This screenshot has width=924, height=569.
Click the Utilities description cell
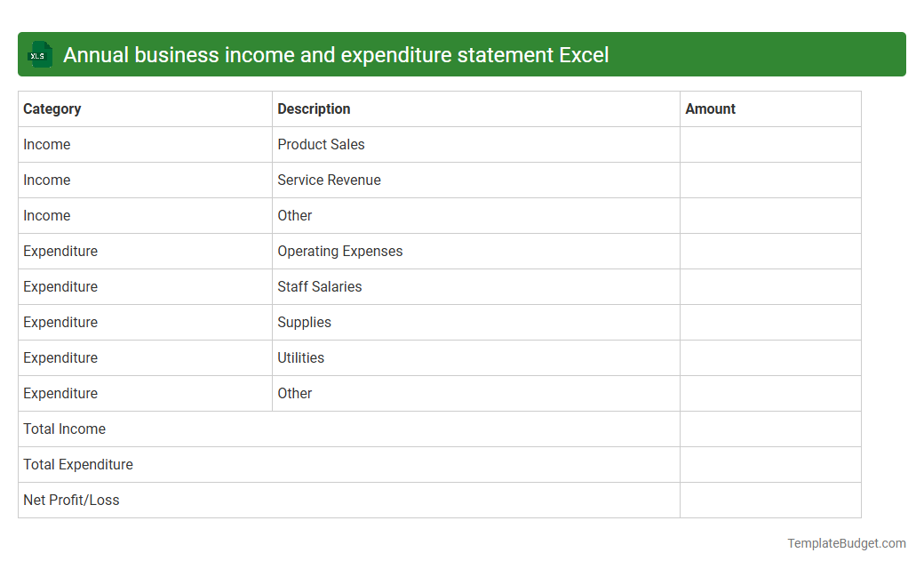(301, 357)
